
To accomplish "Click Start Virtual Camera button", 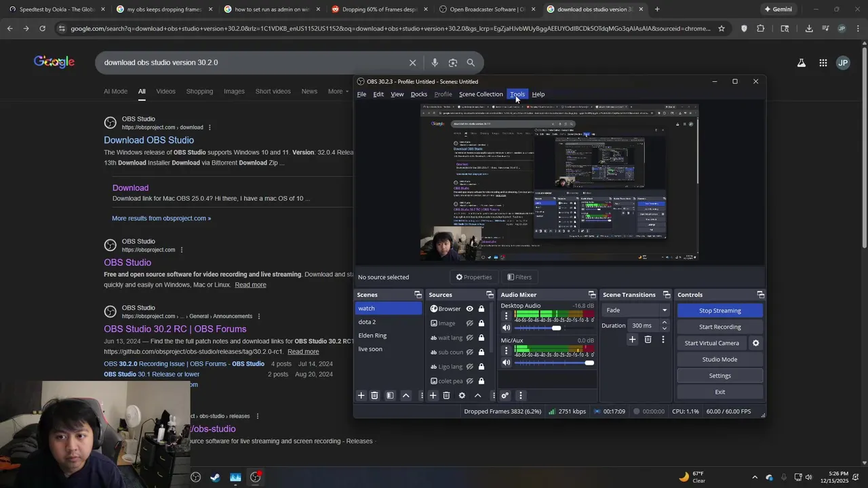I will pos(711,343).
